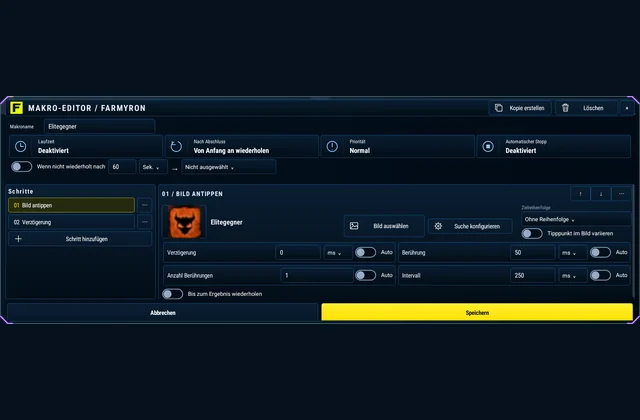This screenshot has height=420, width=640.
Task: Click the copy icon in Kopie erstellen
Action: click(x=498, y=108)
